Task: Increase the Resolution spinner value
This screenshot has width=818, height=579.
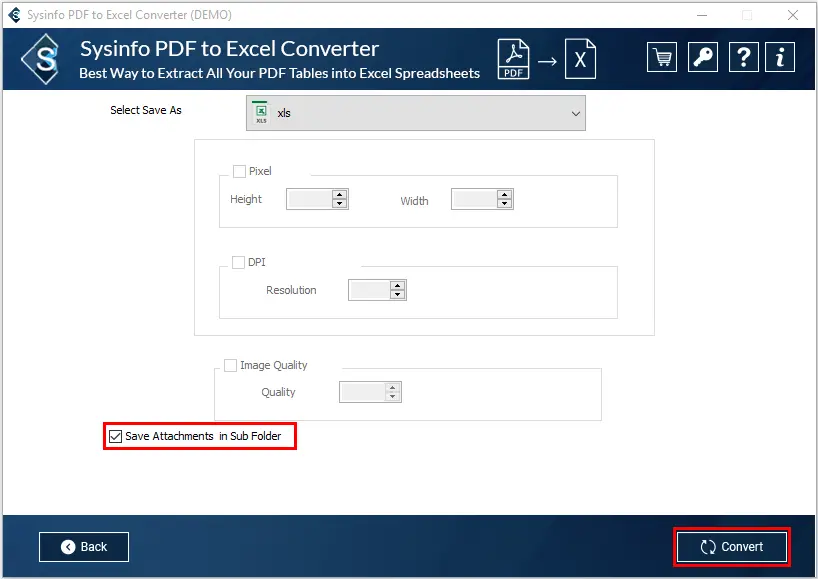Action: pyautogui.click(x=398, y=285)
